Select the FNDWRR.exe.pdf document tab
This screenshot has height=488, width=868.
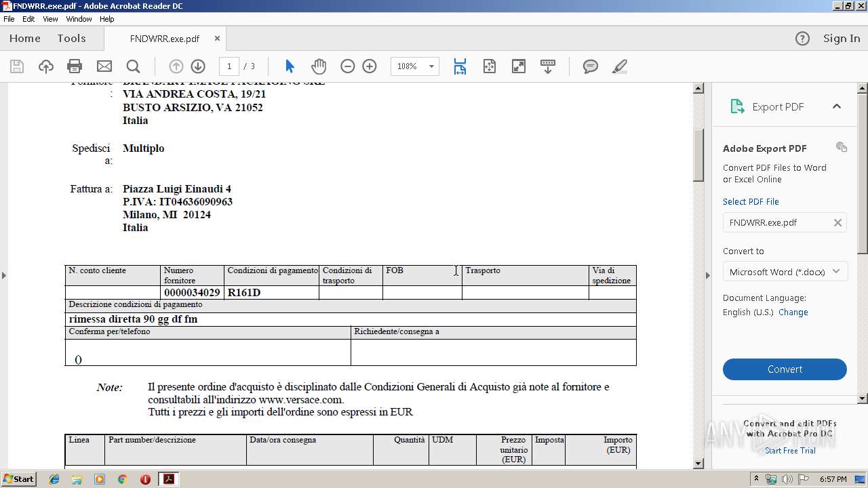(164, 39)
